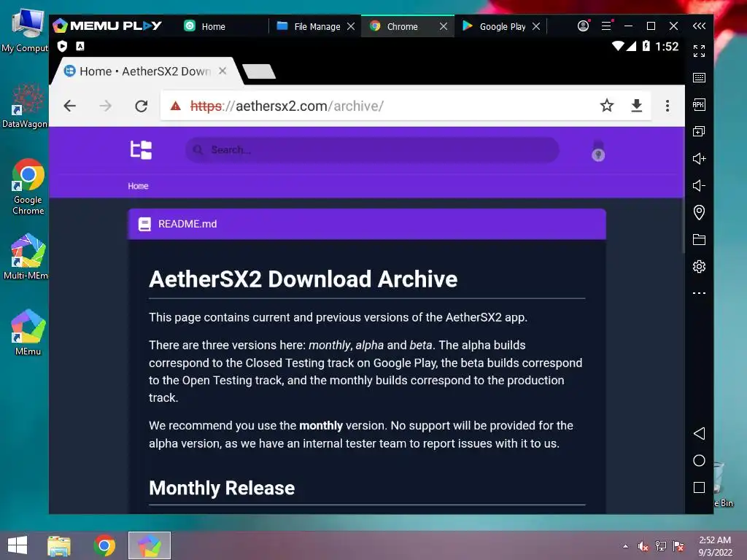The width and height of the screenshot is (747, 560).
Task: Toggle MEmu fullscreen mode
Action: 699,51
